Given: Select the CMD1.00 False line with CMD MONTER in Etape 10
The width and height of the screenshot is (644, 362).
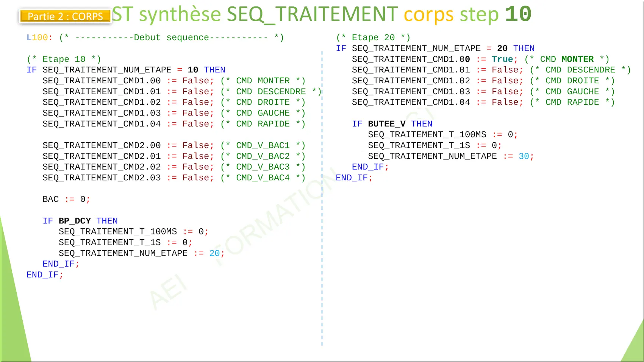Looking at the screenshot, I should point(174,81).
